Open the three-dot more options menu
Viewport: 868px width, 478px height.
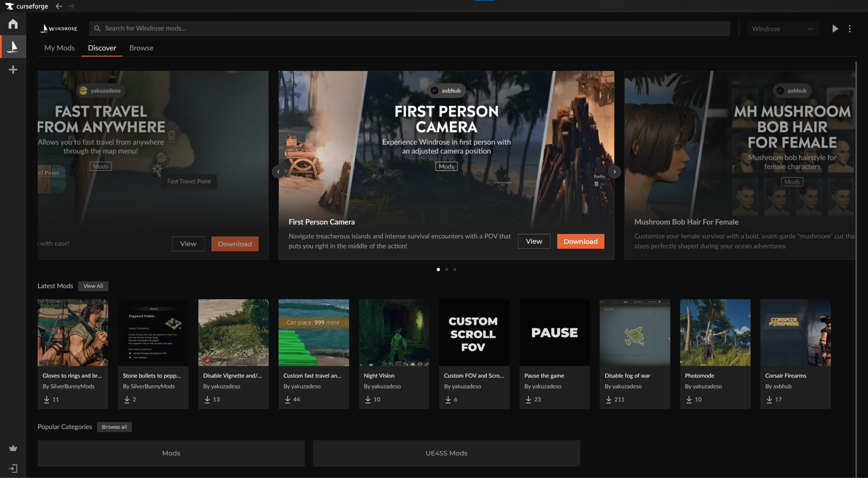click(850, 29)
